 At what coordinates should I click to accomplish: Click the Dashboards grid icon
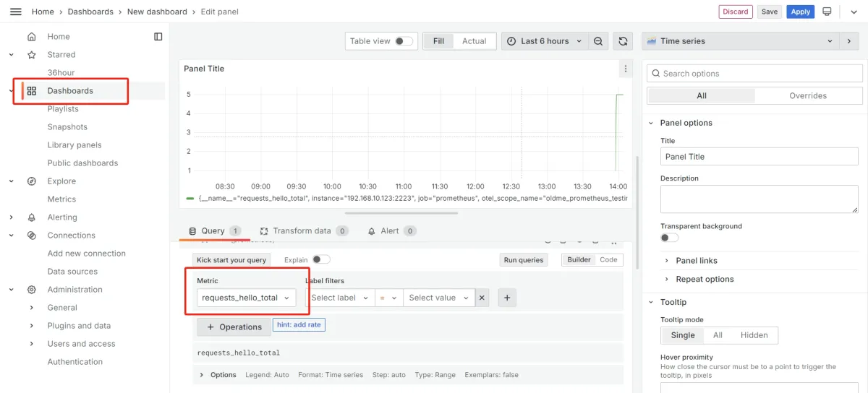(31, 91)
